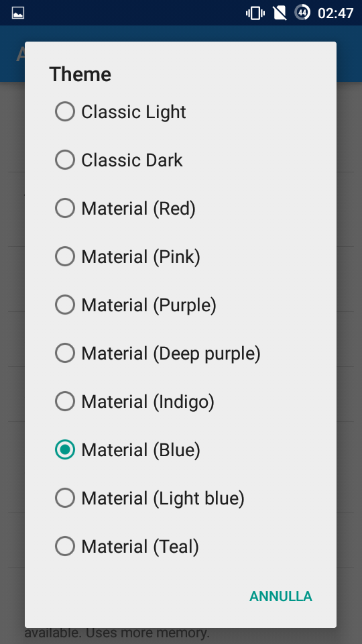Select Material (Purple) radio button
Viewport: 362px width, 644px height.
click(65, 305)
